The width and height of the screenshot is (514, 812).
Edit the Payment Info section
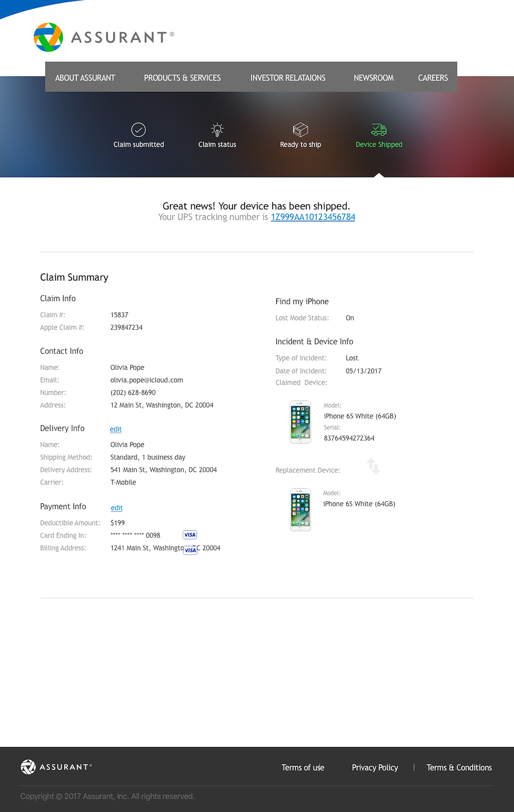(117, 508)
